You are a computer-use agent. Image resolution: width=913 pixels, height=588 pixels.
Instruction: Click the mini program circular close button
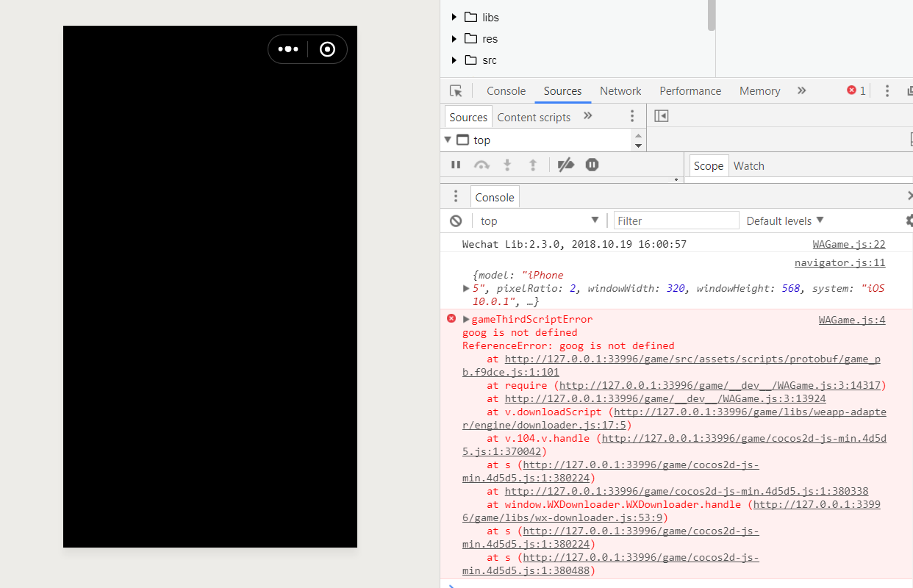(328, 49)
